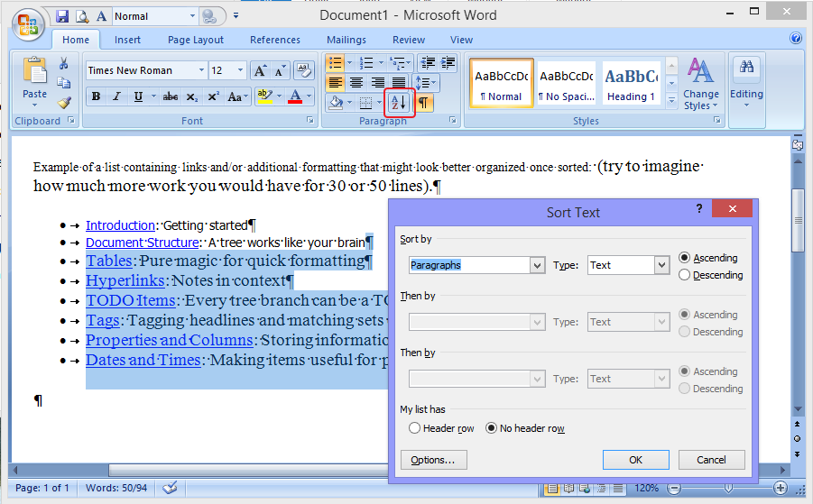This screenshot has height=504, width=813.
Task: Apply superscript formatting
Action: pyautogui.click(x=213, y=96)
